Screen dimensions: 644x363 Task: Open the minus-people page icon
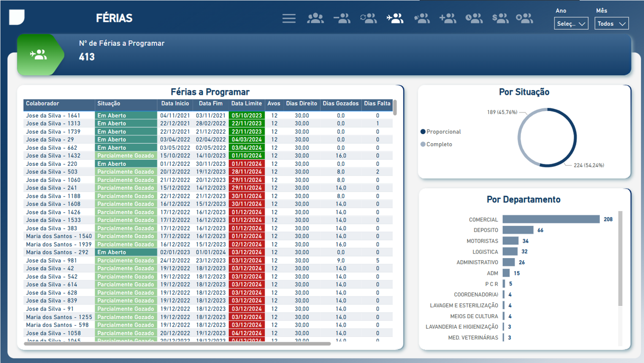click(x=342, y=19)
